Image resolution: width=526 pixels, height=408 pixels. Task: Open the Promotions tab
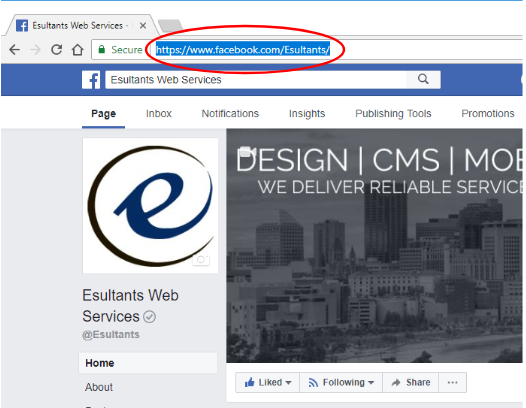pyautogui.click(x=488, y=114)
